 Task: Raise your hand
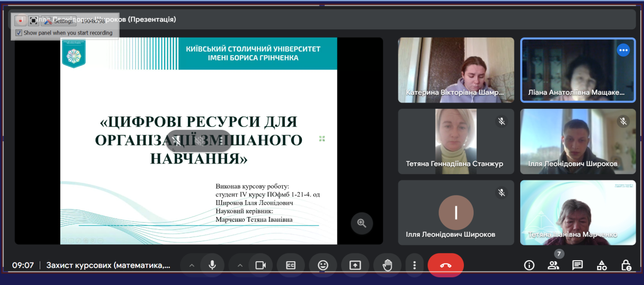point(387,265)
